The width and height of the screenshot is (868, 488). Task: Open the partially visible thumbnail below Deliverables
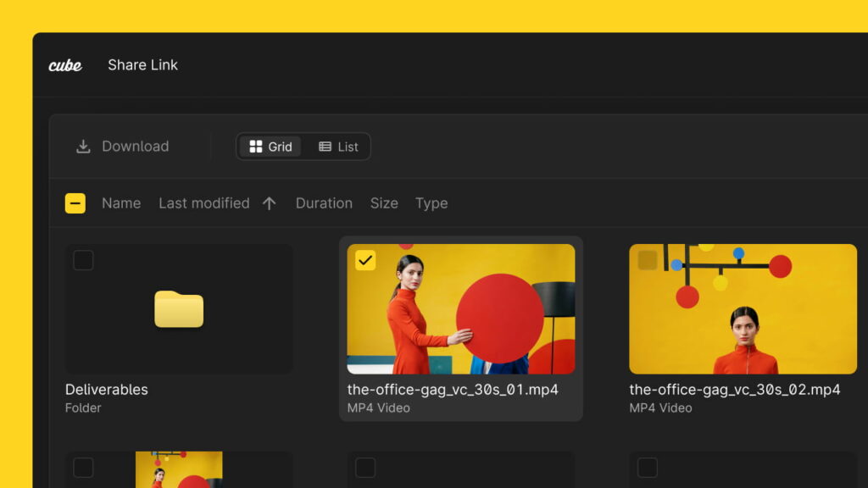tap(179, 469)
